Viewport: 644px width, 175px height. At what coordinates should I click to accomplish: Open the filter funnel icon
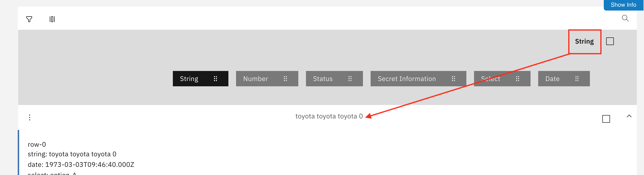pos(29,19)
